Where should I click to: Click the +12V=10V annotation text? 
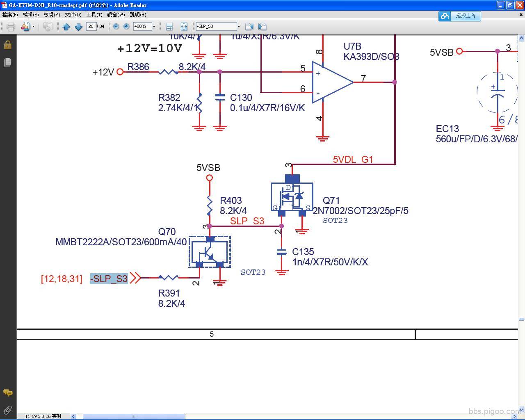point(150,48)
